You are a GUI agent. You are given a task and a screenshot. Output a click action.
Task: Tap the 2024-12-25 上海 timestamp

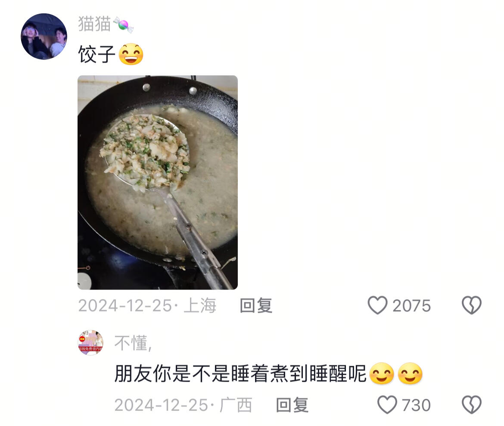click(x=147, y=305)
